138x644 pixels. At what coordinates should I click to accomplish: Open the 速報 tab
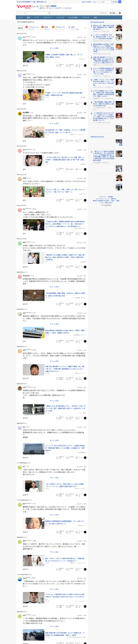point(28,17)
